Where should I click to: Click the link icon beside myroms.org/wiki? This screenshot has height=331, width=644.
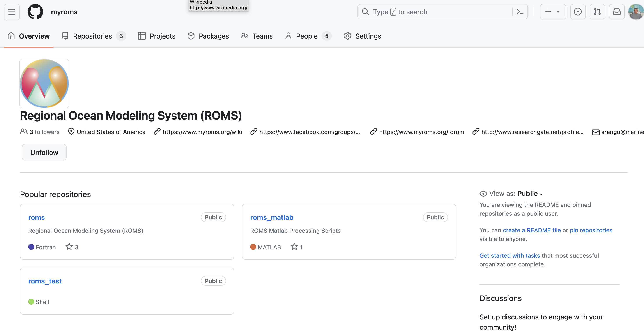[x=157, y=131]
